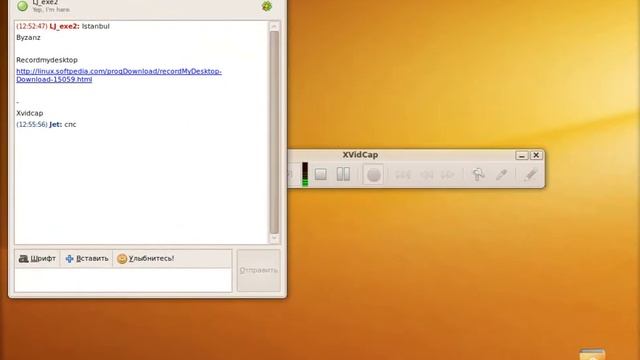Click the Отправить send button
The width and height of the screenshot is (640, 360).
coord(259,270)
